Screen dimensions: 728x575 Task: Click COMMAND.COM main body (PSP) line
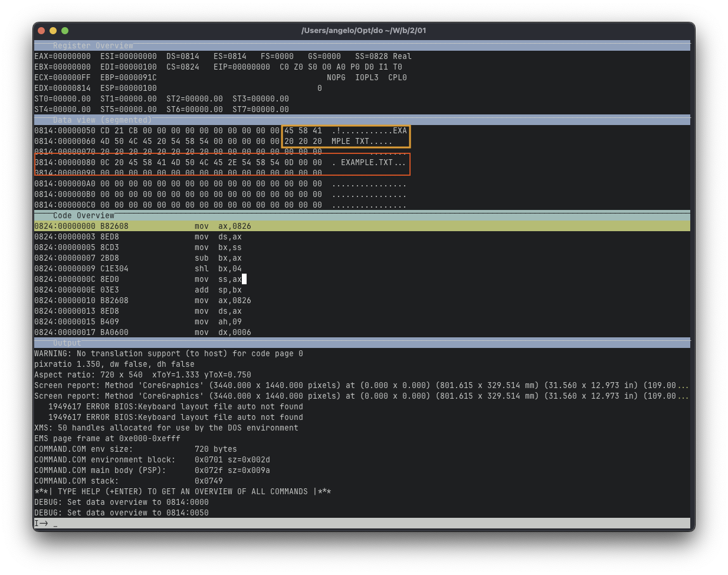pos(152,470)
